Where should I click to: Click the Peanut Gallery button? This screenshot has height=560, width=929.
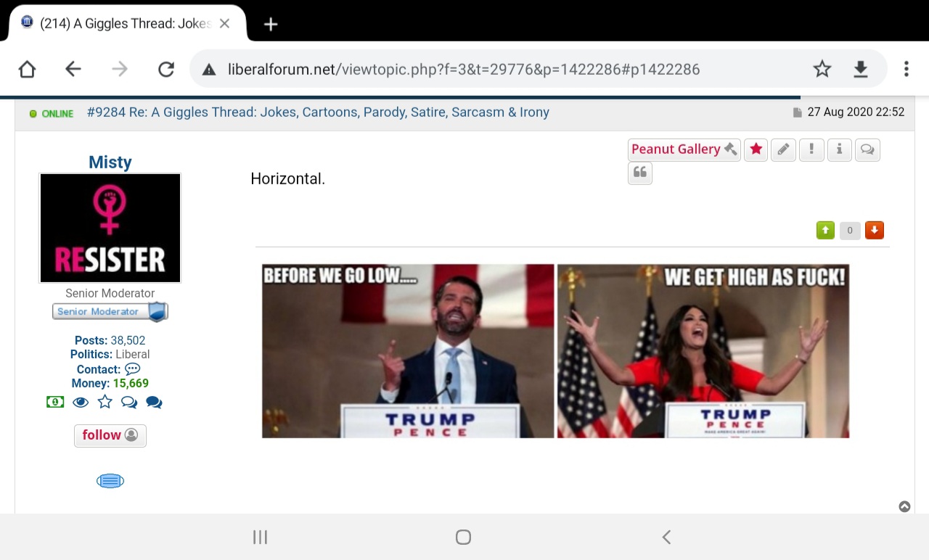[684, 149]
